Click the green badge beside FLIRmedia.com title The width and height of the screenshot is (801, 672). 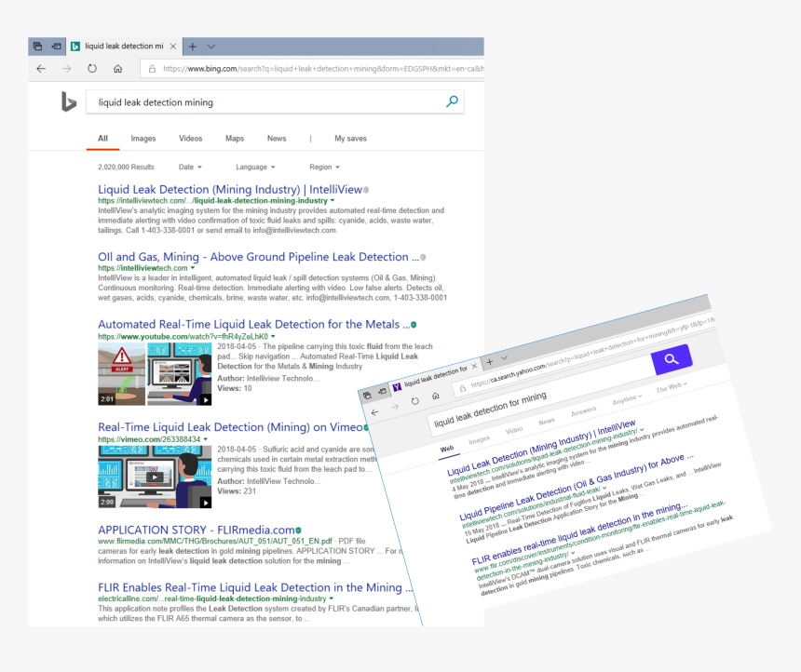[x=298, y=531]
